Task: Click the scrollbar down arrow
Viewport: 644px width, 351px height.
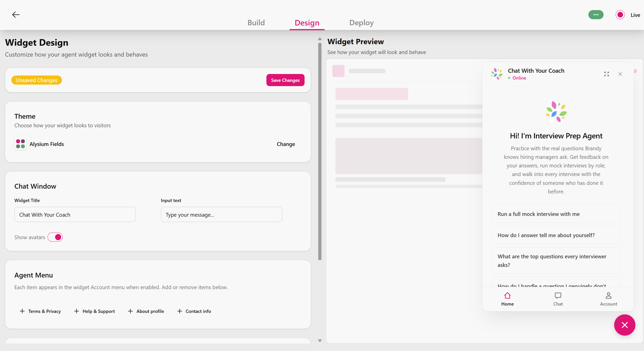Action: point(319,341)
